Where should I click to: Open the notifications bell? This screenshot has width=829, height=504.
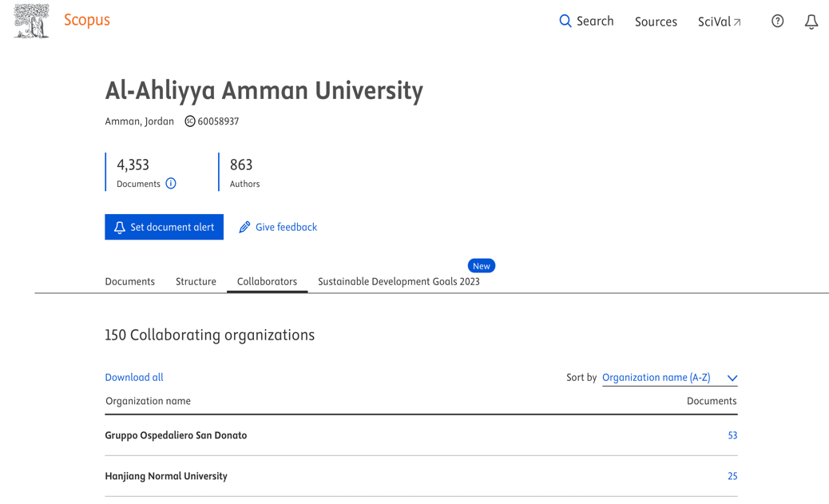click(811, 22)
